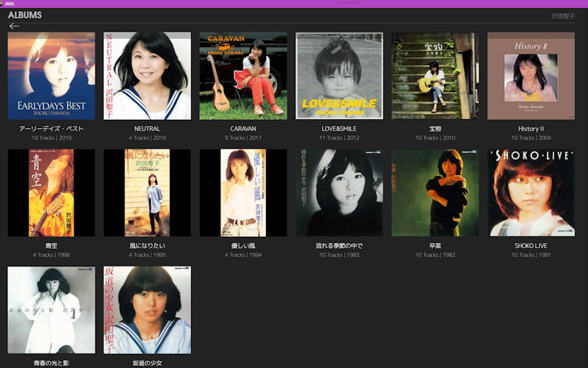
Task: Open the SHOKO LIVE album cover
Action: (x=531, y=193)
